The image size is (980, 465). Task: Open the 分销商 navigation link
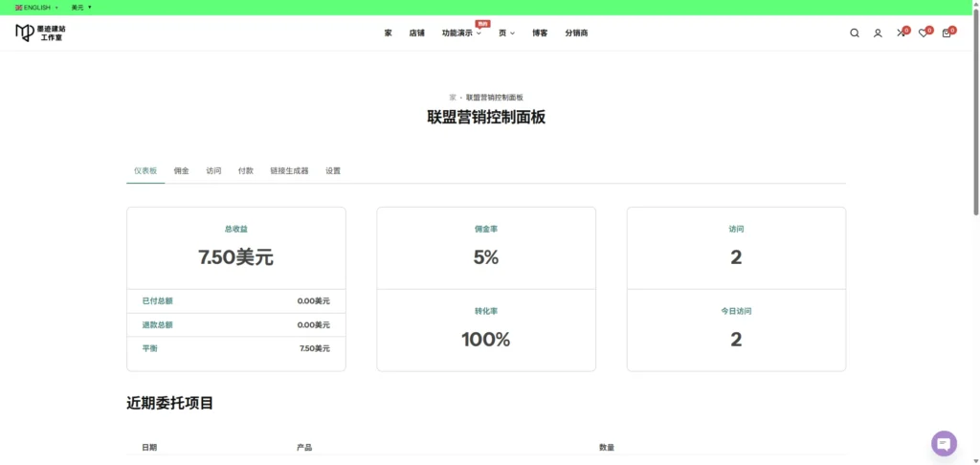[576, 33]
